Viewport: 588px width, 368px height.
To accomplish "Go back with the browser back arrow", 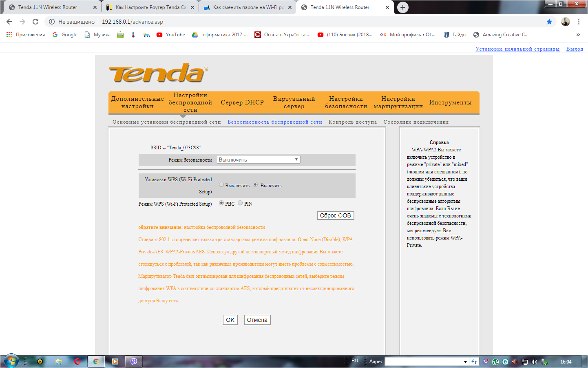I will (x=9, y=22).
